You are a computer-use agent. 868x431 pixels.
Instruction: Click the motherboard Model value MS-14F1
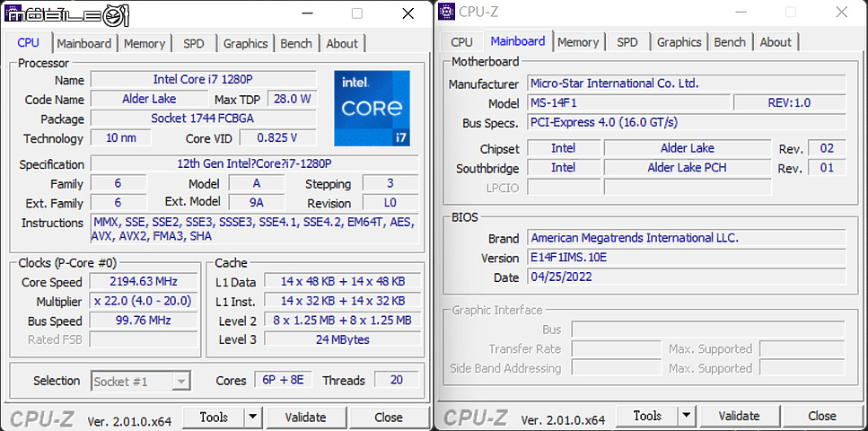(628, 102)
